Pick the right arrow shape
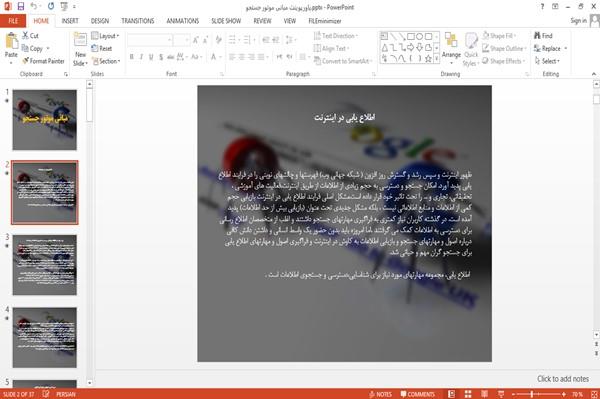This screenshot has height=399, width=600. 411,47
